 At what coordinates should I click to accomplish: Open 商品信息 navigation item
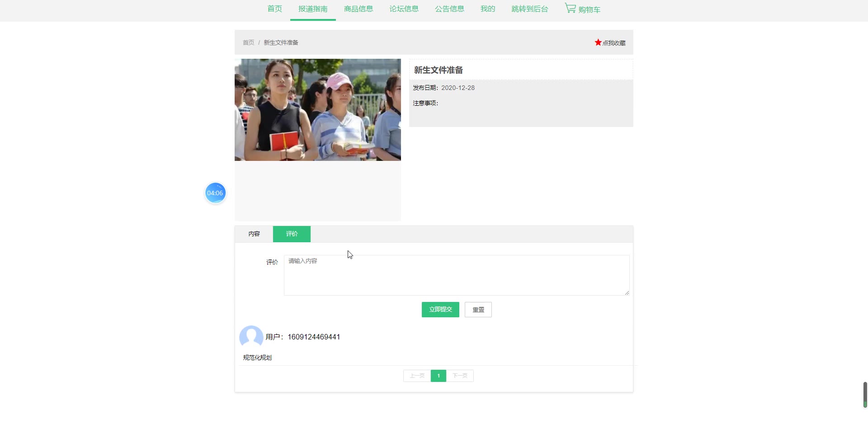pos(359,9)
